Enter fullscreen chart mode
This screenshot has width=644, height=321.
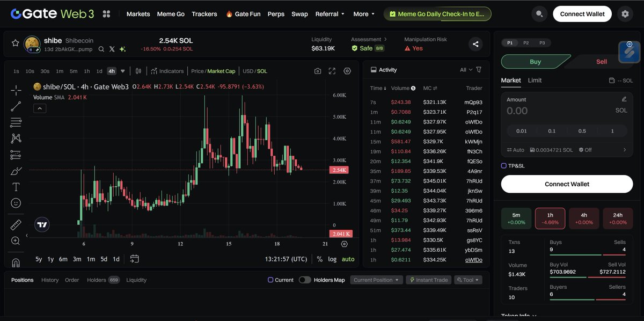[332, 71]
